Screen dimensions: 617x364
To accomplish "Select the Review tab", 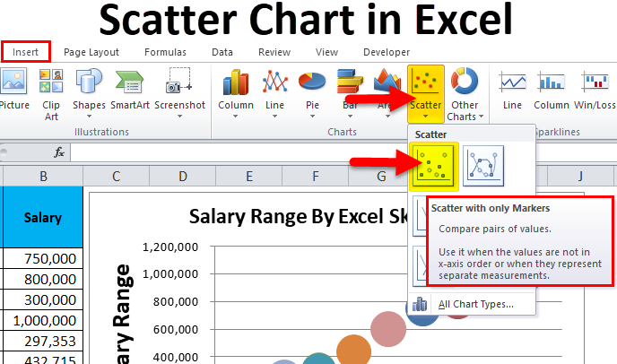I will 274,52.
